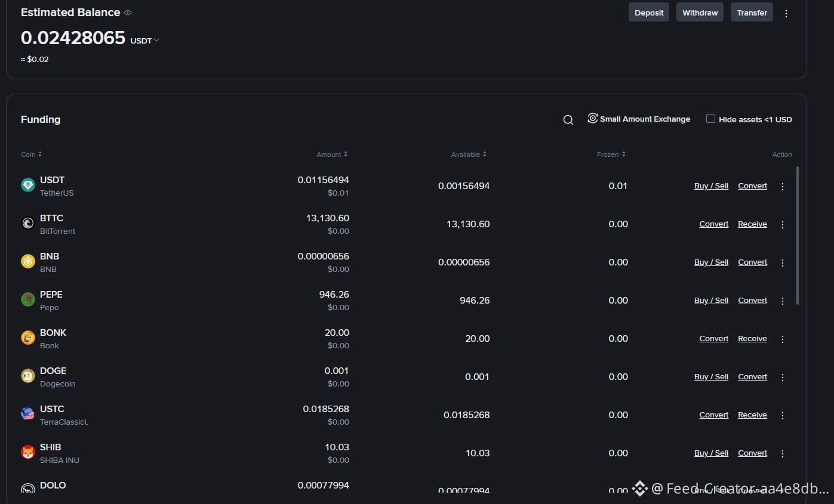Click Receive for BTTC

(x=752, y=224)
